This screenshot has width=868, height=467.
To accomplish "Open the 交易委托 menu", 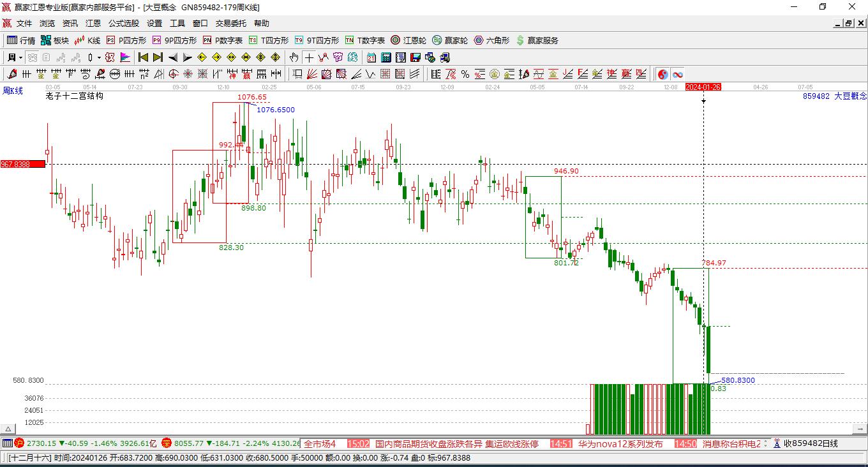I will 231,24.
